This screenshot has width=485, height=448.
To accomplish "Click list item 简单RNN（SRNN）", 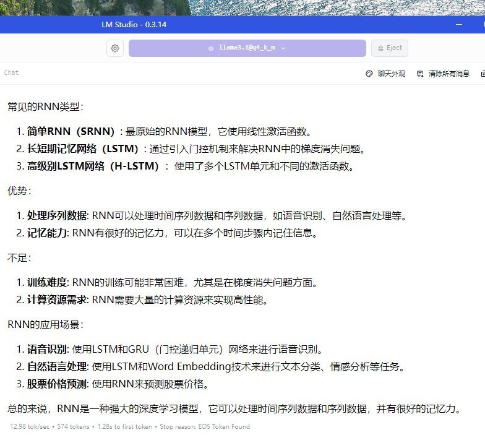I will 165,131.
